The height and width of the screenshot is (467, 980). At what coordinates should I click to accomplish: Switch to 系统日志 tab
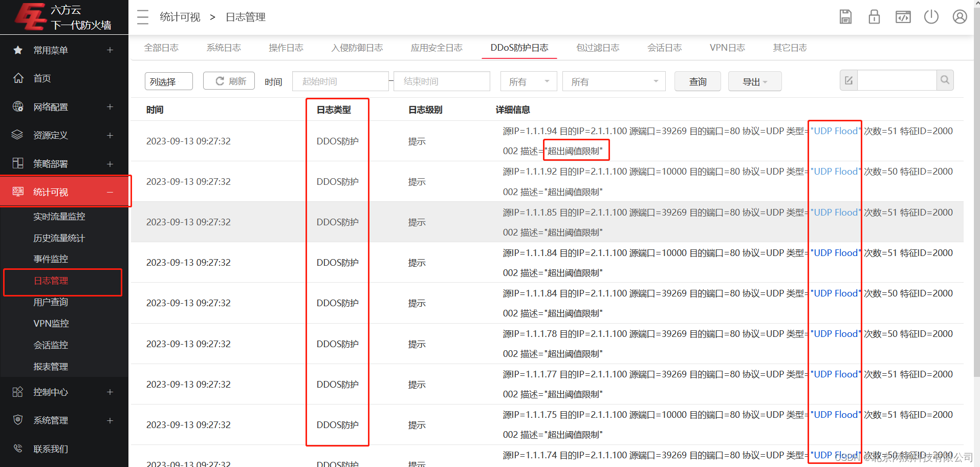(224, 48)
